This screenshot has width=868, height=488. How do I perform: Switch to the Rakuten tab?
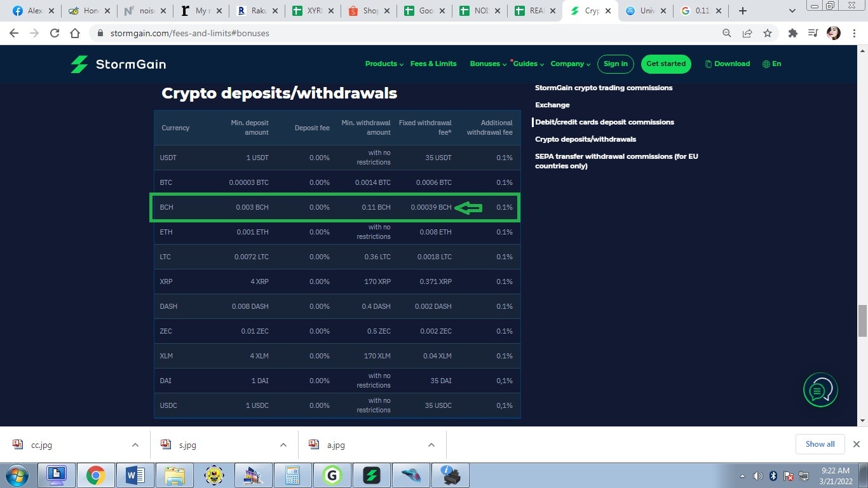tap(257, 11)
